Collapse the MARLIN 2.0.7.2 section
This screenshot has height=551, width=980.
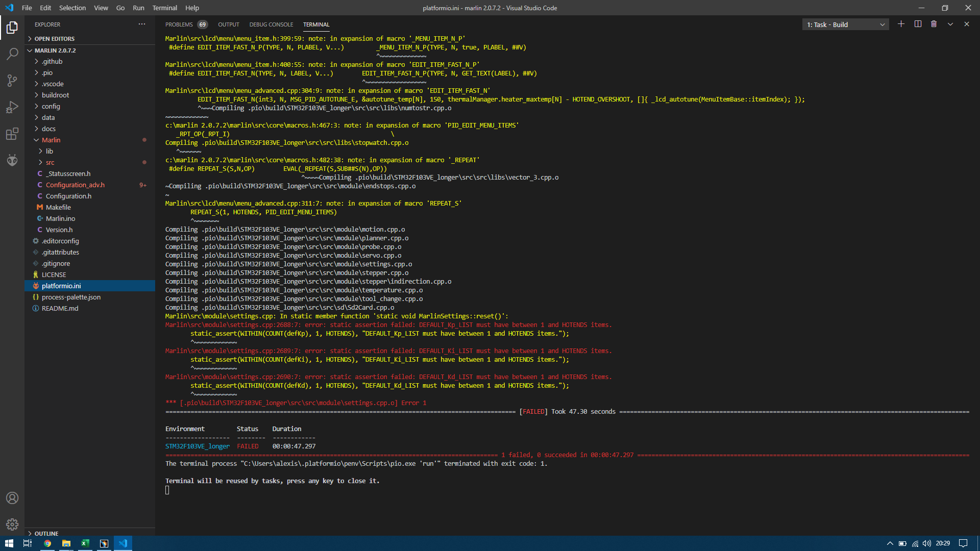[90, 51]
